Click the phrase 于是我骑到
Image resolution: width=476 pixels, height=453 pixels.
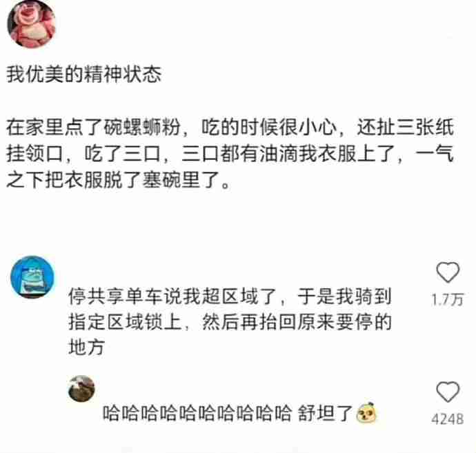[x=344, y=296]
